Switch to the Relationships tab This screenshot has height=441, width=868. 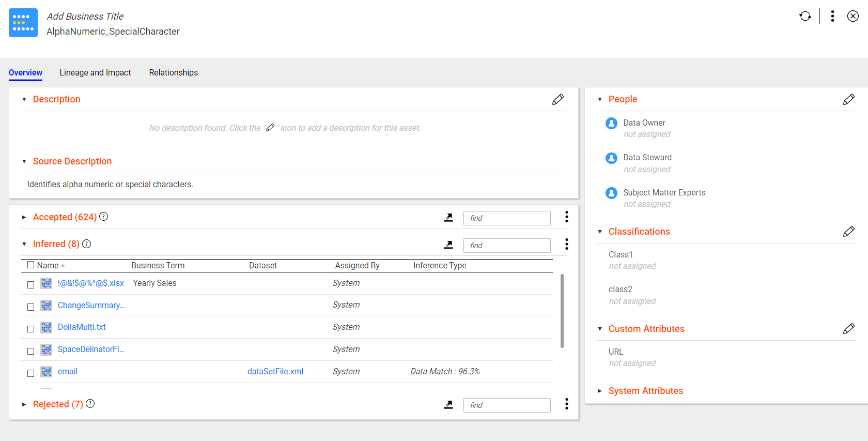[x=174, y=73]
